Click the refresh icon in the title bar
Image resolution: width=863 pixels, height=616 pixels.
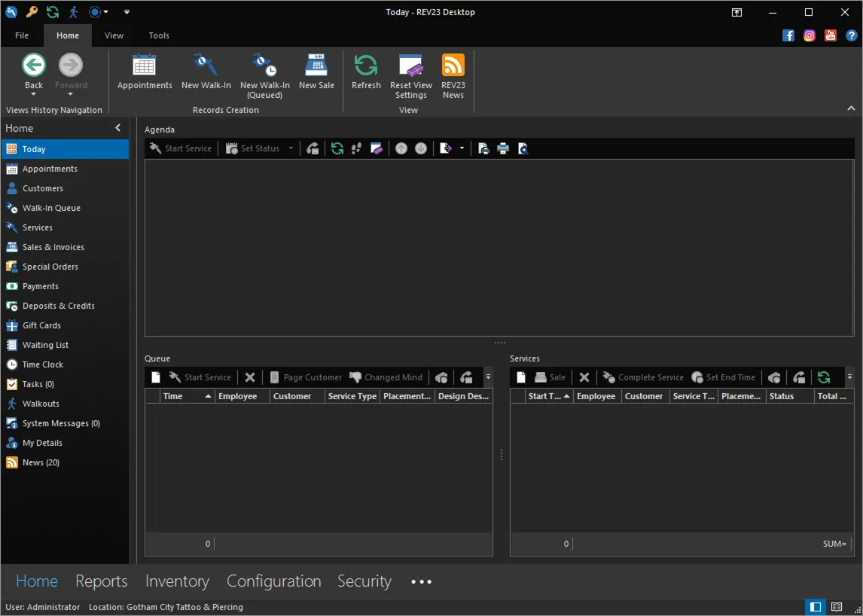tap(52, 11)
